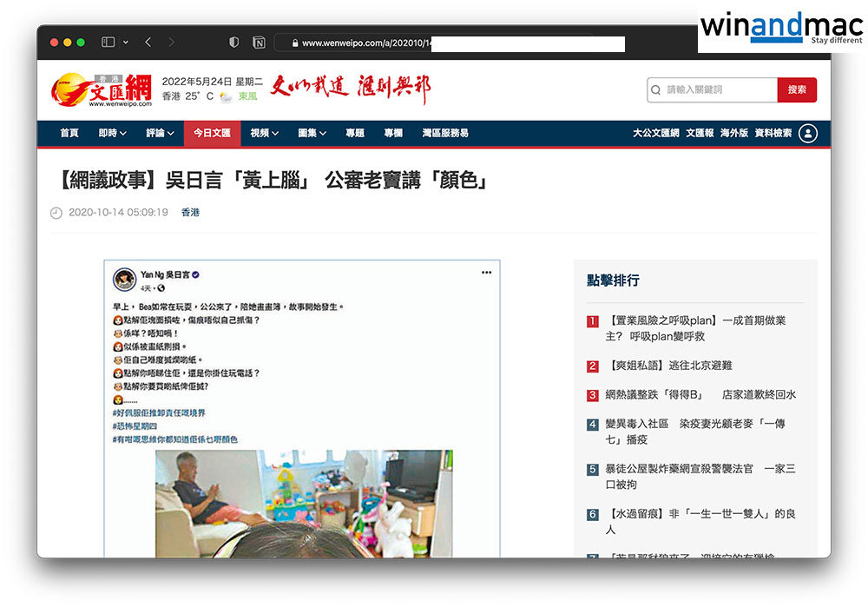
Task: Click the privacy shield icon in the toolbar
Action: [x=234, y=42]
